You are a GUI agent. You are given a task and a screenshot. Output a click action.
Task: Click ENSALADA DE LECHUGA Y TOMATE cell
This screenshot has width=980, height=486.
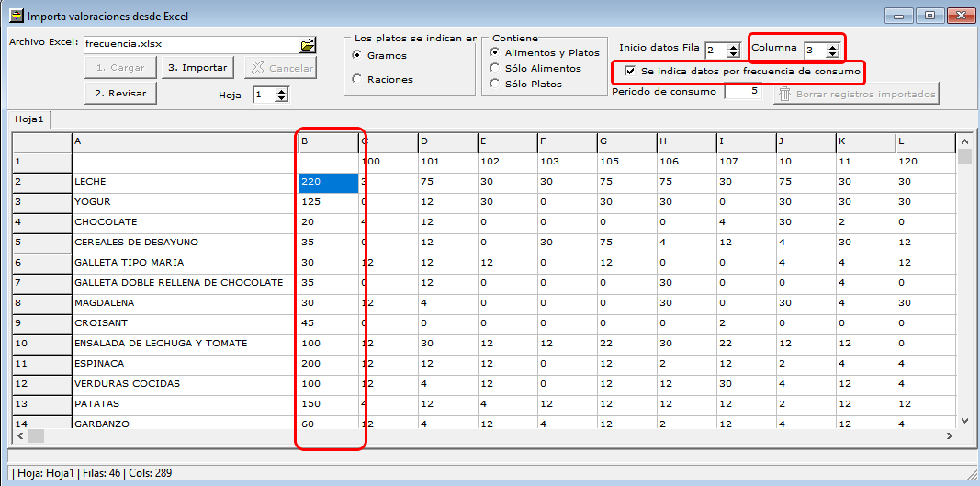pos(185,344)
